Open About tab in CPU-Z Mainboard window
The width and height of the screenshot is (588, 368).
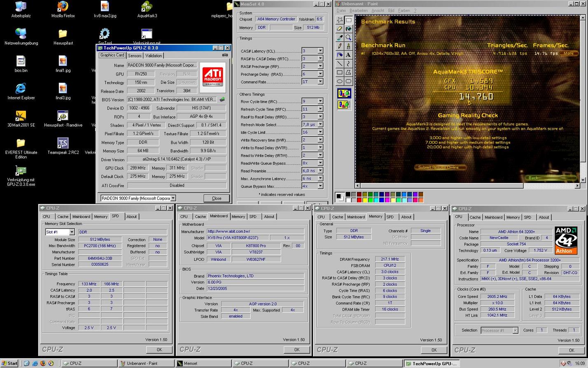(x=269, y=217)
